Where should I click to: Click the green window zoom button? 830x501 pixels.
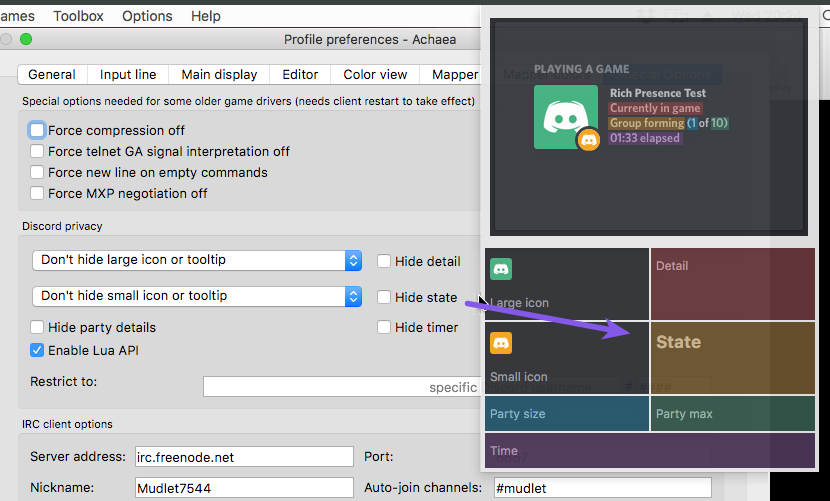tap(26, 39)
